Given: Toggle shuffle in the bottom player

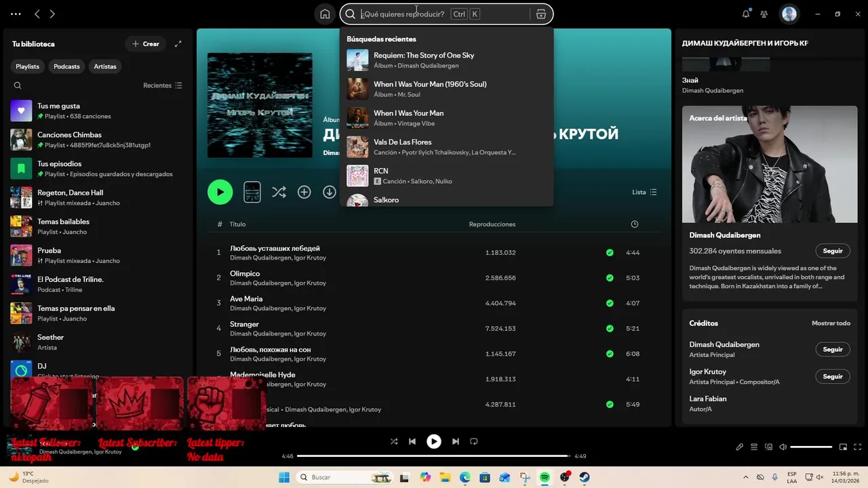Looking at the screenshot, I should pyautogui.click(x=394, y=441).
